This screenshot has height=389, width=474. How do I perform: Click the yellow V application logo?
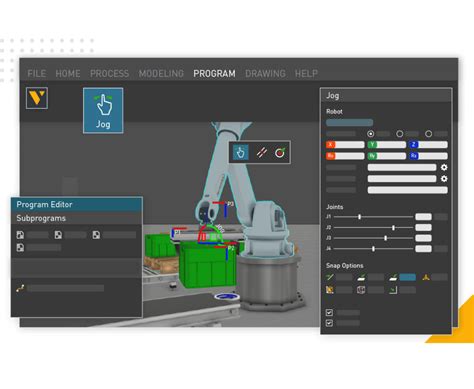click(x=37, y=98)
